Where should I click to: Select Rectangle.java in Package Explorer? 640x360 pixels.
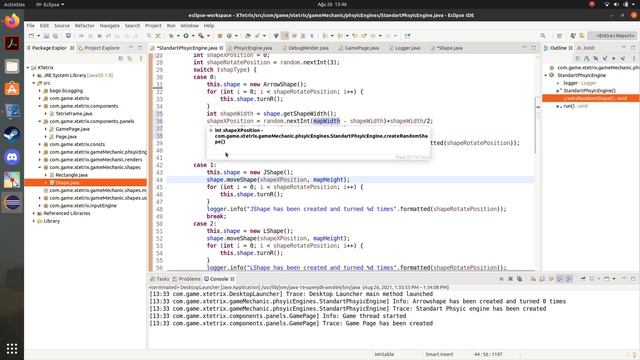coord(71,175)
